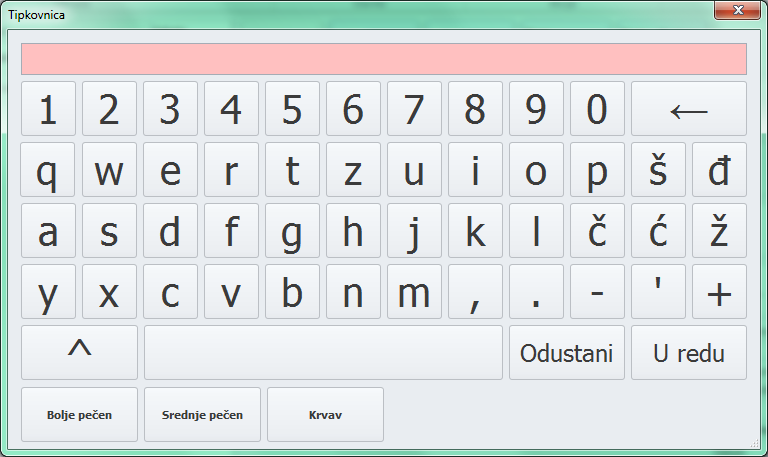Click the pink text input field
The image size is (768, 457).
coord(384,59)
